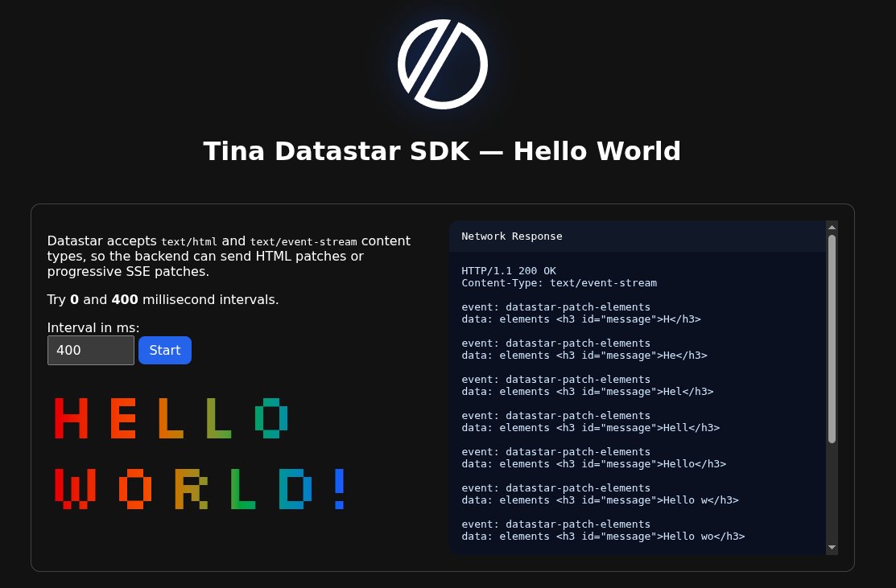Click the pixelated HELLO message text
Viewport: 896px width, 588px height.
pyautogui.click(x=171, y=418)
